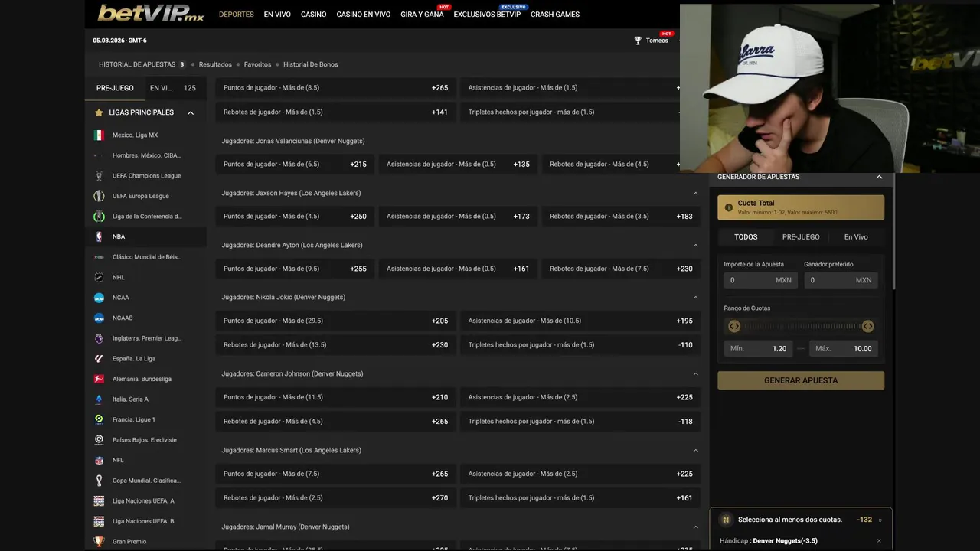Image resolution: width=980 pixels, height=551 pixels.
Task: Pick Jokic Asistencias más de (10.5) +195
Action: 580,321
